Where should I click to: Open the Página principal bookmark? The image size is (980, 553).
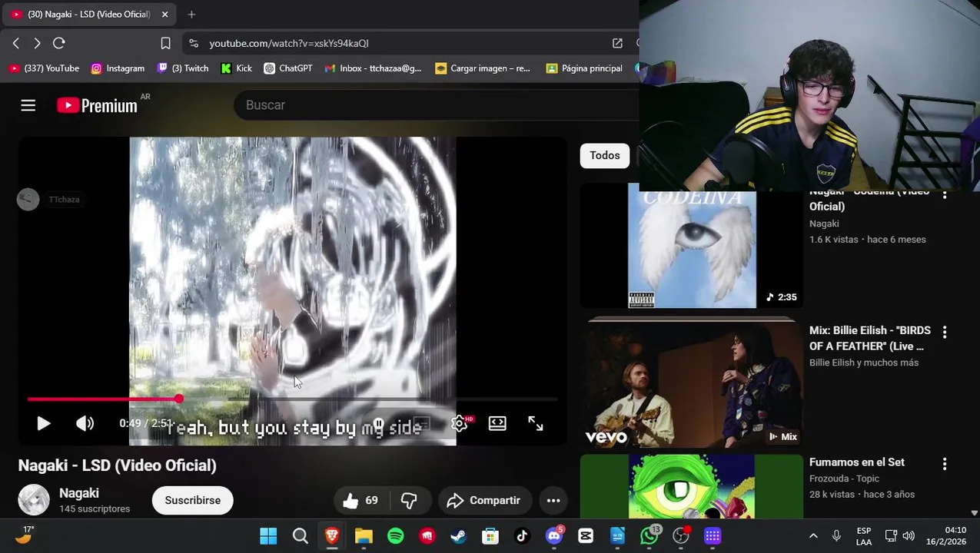pos(584,68)
